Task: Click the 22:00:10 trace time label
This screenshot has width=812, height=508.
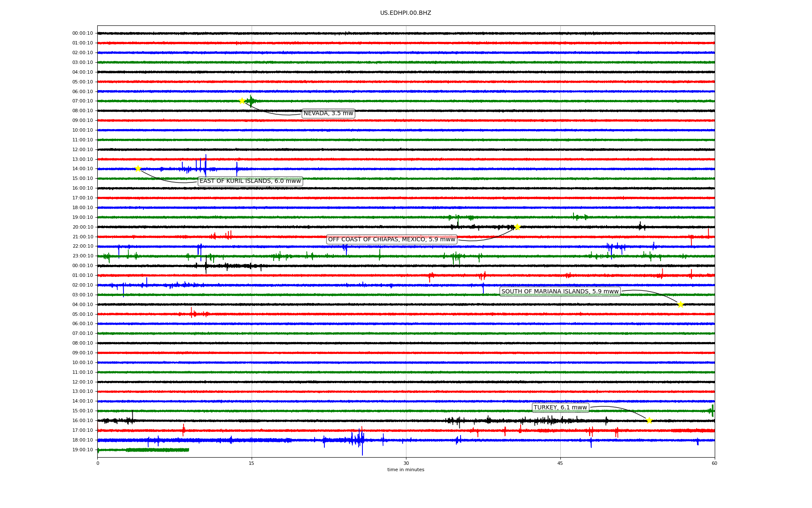Action: coord(82,246)
